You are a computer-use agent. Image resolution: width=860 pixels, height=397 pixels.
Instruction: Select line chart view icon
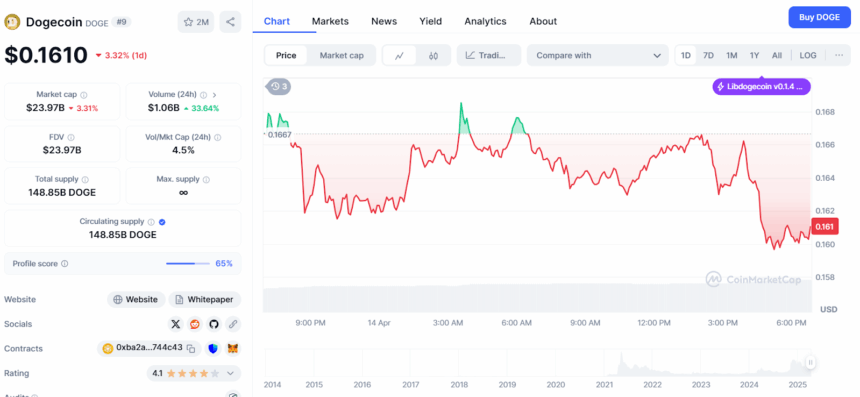click(399, 55)
